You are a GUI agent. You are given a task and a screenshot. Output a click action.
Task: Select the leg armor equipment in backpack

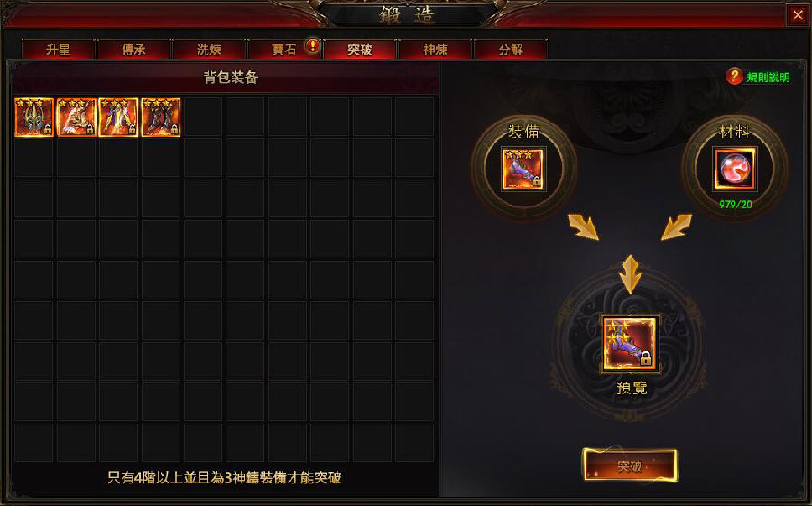(118, 117)
